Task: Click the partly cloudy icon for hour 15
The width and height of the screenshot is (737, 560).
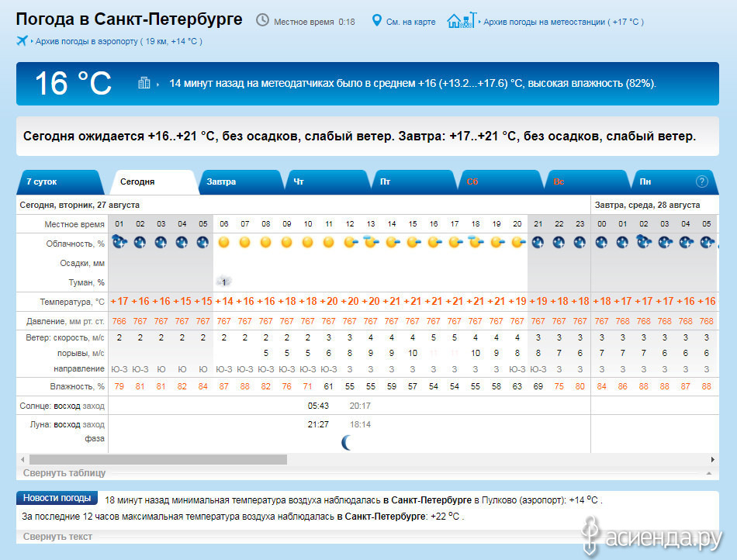Action: click(413, 243)
